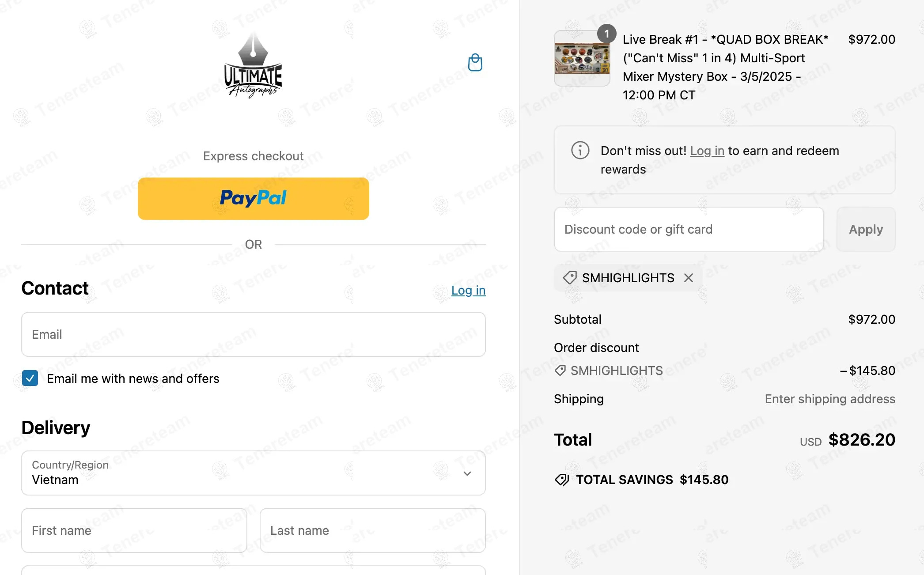The height and width of the screenshot is (575, 924).
Task: Click the info icon beside rewards message
Action: [580, 150]
